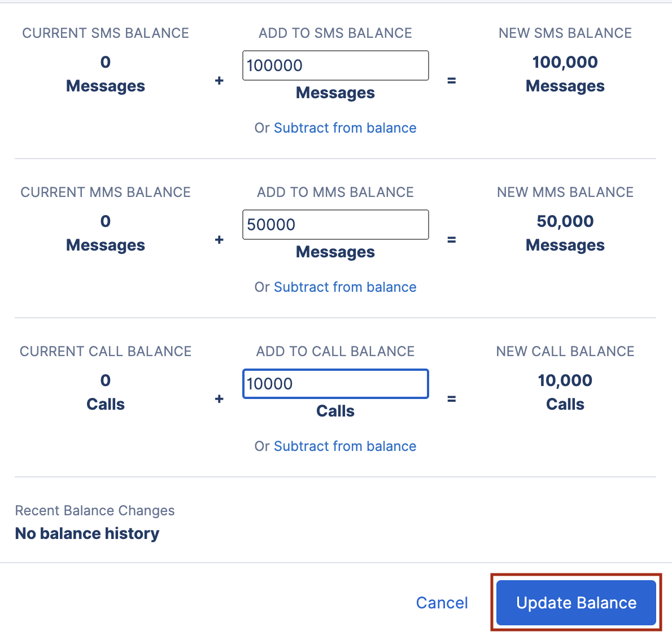Click the New SMS Balance 100,000 value
672x640 pixels.
[x=565, y=62]
